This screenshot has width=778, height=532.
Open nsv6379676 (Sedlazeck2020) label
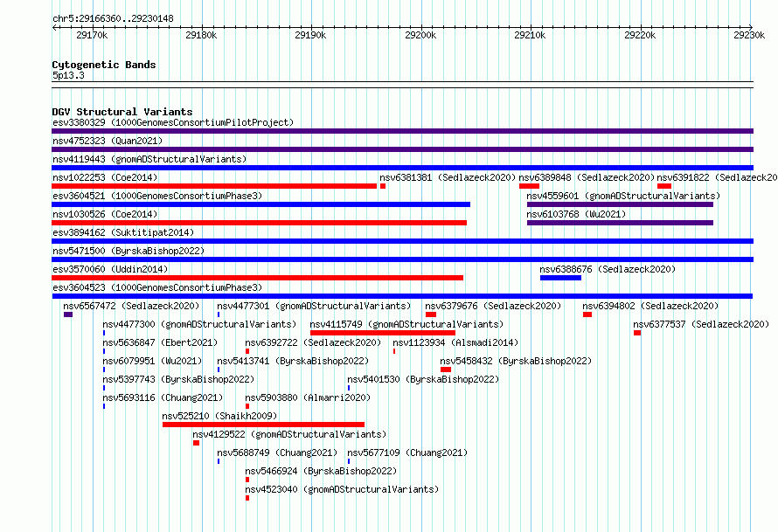point(493,306)
